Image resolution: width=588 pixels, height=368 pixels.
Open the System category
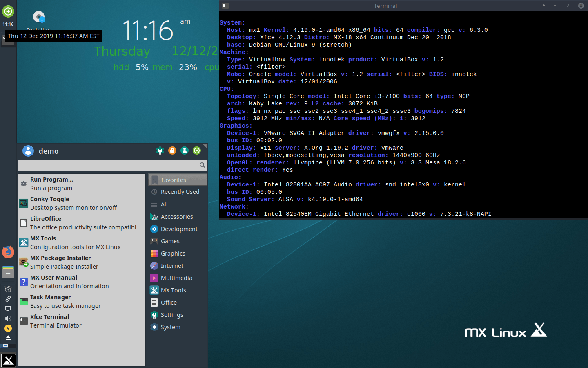178,327
